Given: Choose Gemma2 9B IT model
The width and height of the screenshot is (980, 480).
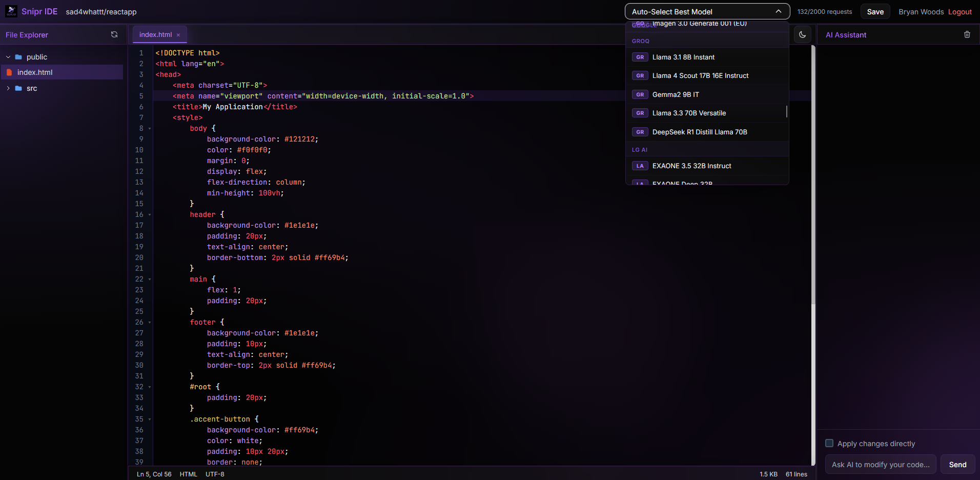Looking at the screenshot, I should 707,94.
